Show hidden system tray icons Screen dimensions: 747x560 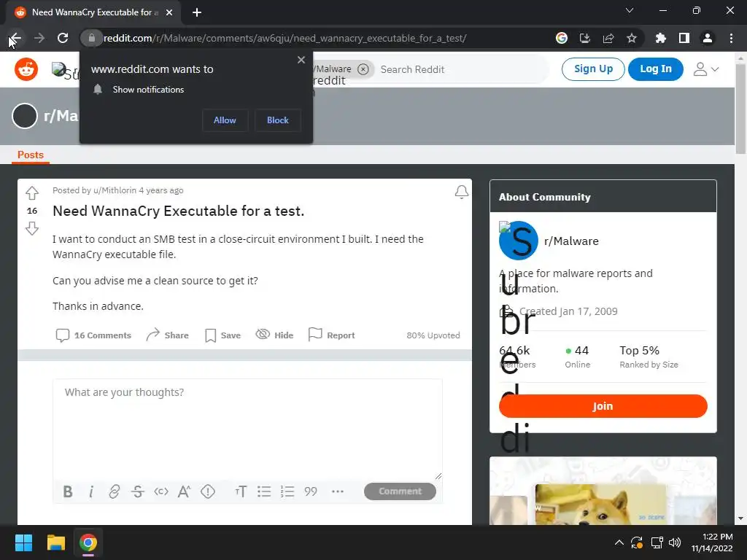pyautogui.click(x=619, y=542)
